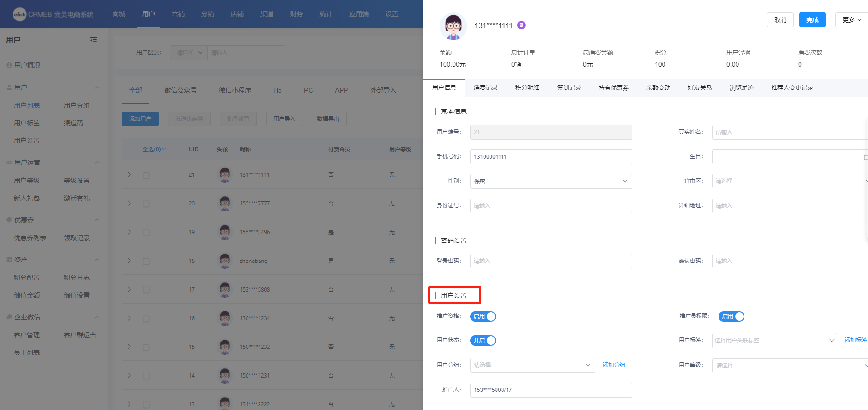Turn off the 用户状态 switch

(x=483, y=341)
